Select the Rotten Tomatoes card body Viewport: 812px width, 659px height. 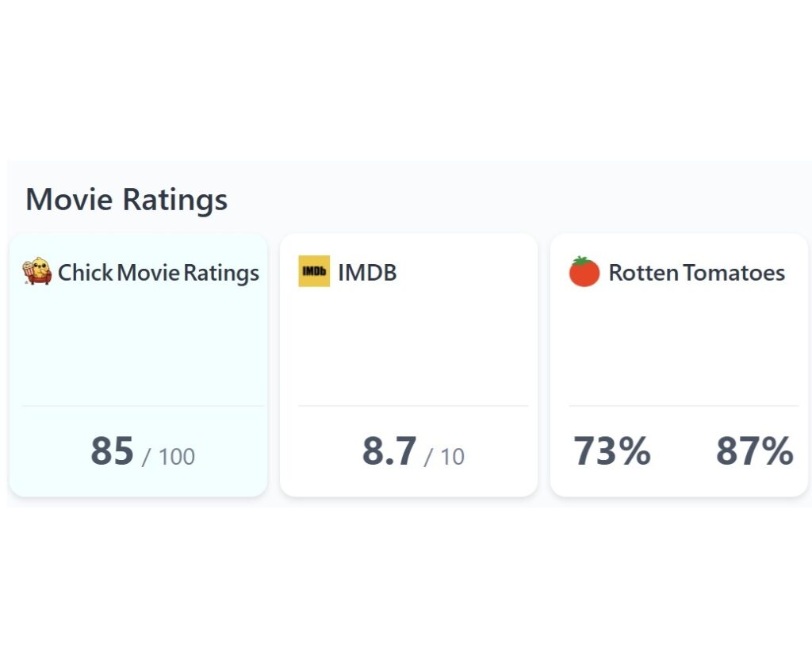679,365
